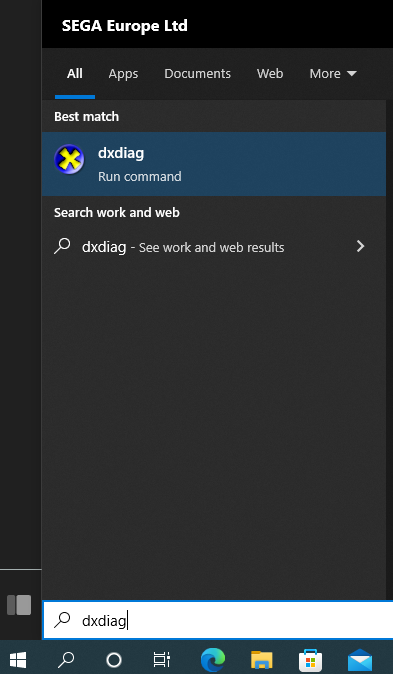Viewport: 393px width, 674px height.
Task: Open File Explorer from the taskbar
Action: pos(261,659)
